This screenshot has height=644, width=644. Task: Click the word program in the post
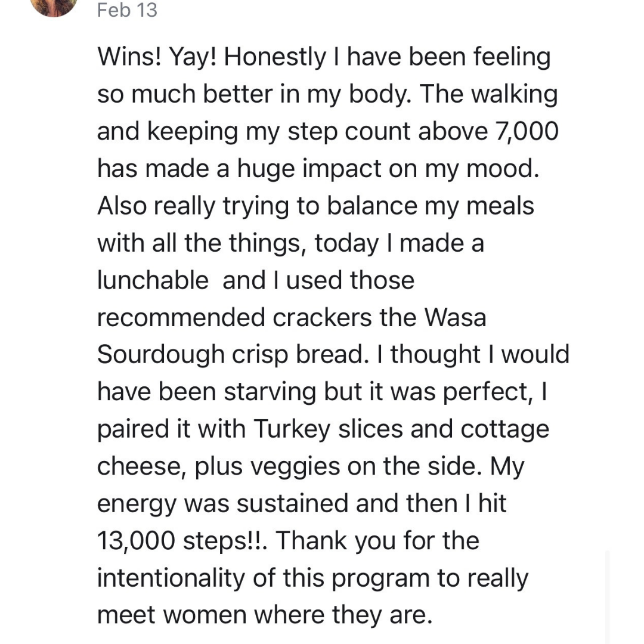pos(380,578)
